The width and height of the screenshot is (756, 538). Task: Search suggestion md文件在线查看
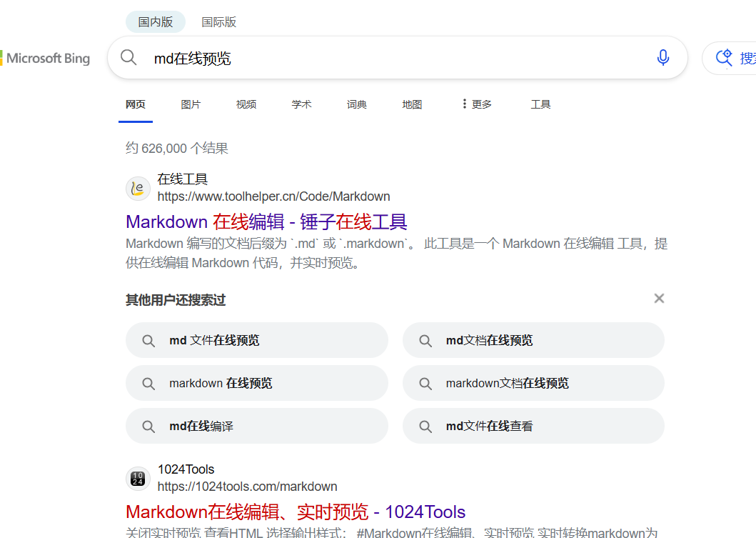point(534,426)
